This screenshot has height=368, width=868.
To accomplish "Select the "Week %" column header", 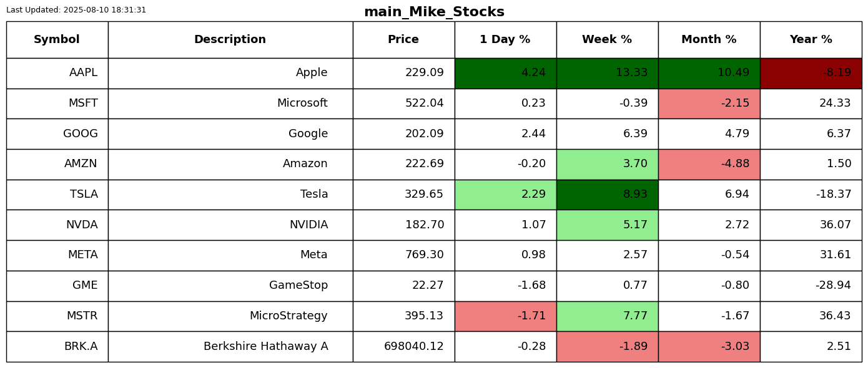I will point(607,40).
